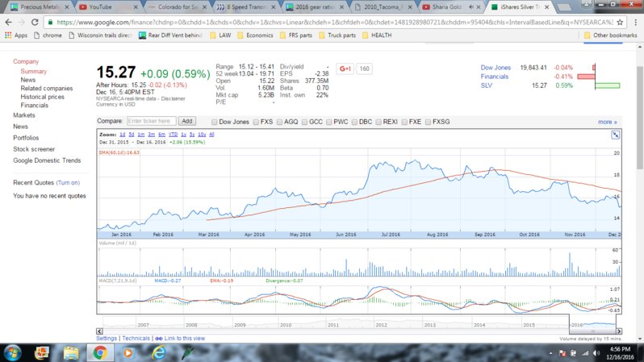Viewport: 644px width, 362px height.
Task: Check the PWC compare box
Action: tap(329, 122)
